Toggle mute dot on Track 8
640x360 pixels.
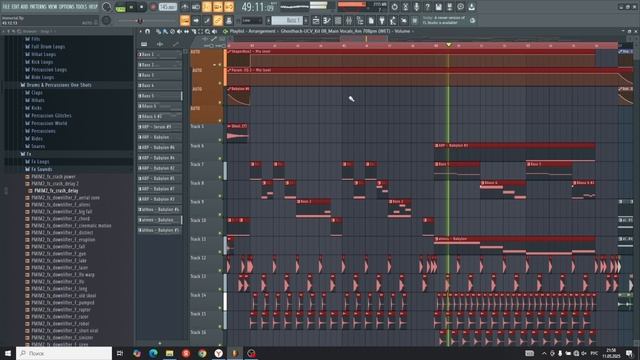pyautogui.click(x=220, y=196)
